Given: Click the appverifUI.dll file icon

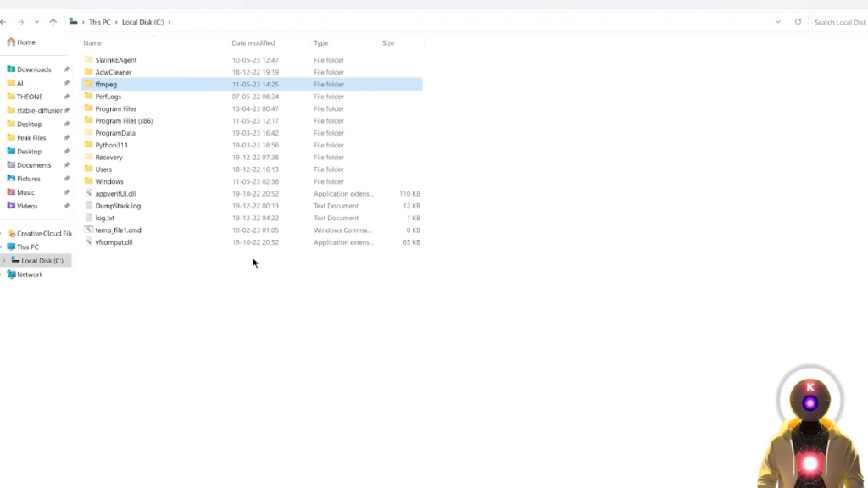Looking at the screenshot, I should coord(88,194).
